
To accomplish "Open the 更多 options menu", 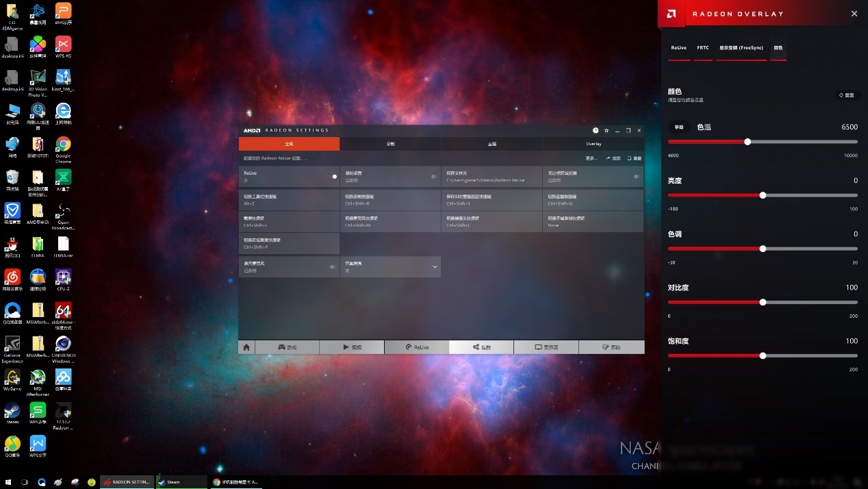I will pyautogui.click(x=591, y=158).
